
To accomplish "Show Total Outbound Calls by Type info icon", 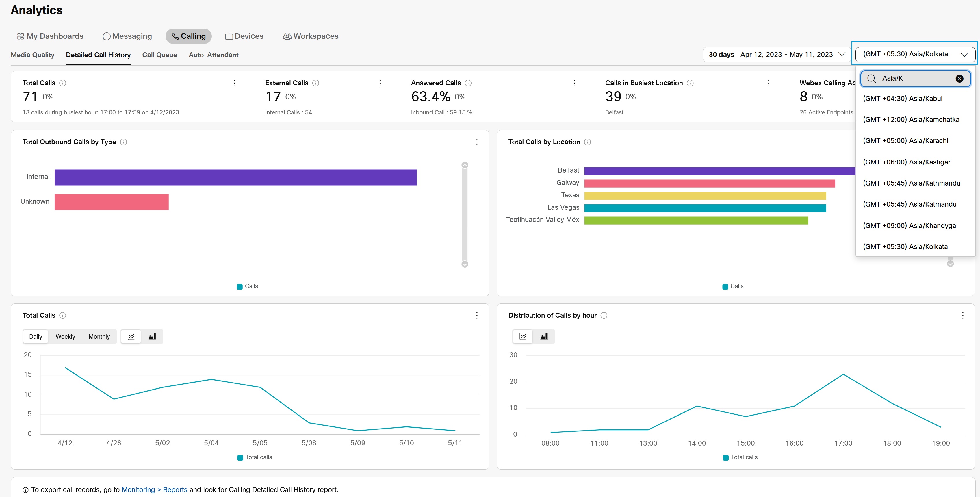I will pos(124,142).
